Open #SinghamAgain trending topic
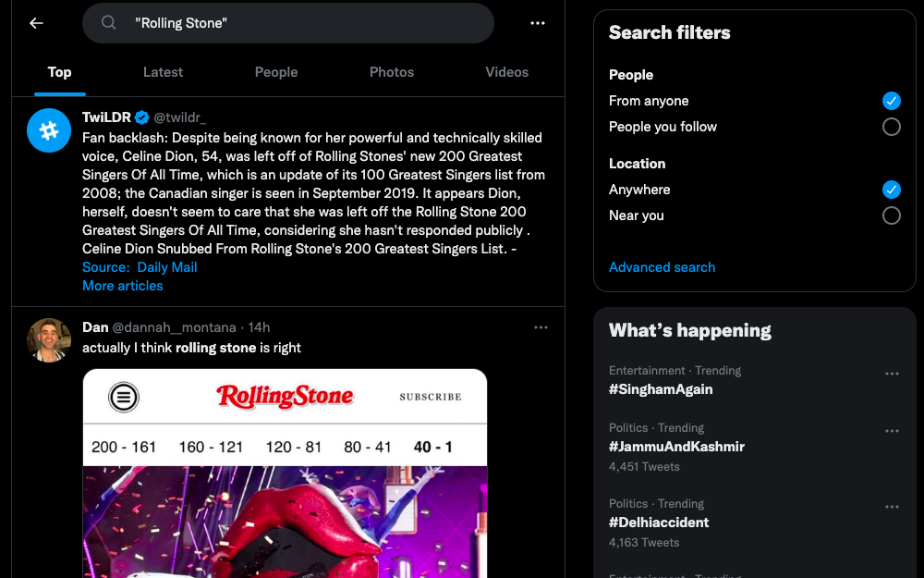 (x=661, y=389)
